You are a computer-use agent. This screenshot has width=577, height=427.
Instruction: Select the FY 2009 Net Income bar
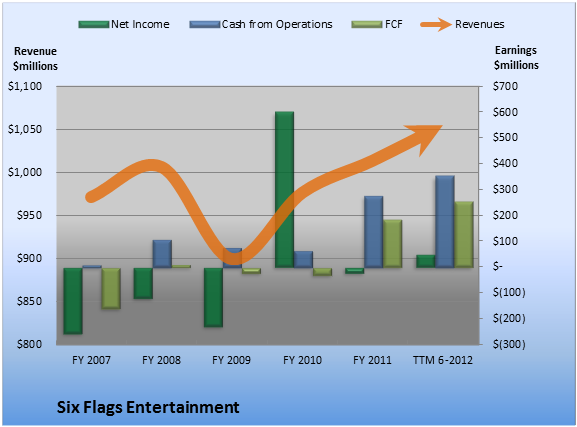(x=213, y=297)
